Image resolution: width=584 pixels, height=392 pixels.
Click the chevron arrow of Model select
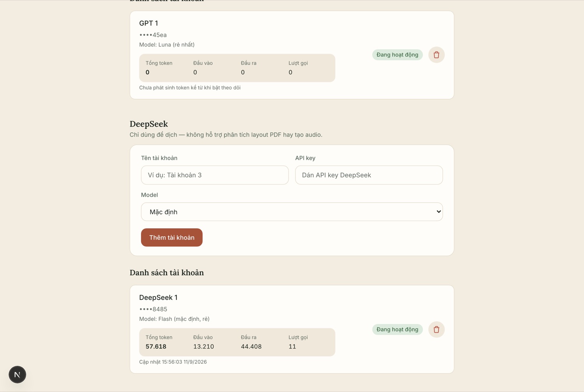click(x=439, y=212)
